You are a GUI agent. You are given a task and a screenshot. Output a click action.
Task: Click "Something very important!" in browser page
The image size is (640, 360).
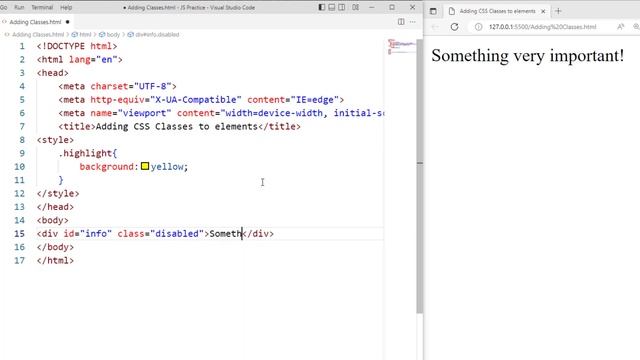527,56
